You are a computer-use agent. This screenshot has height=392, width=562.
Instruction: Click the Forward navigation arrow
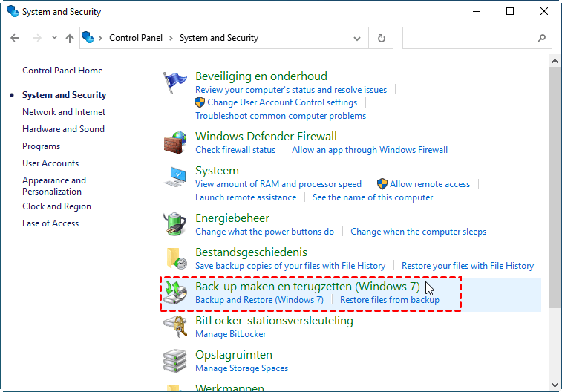(x=37, y=38)
